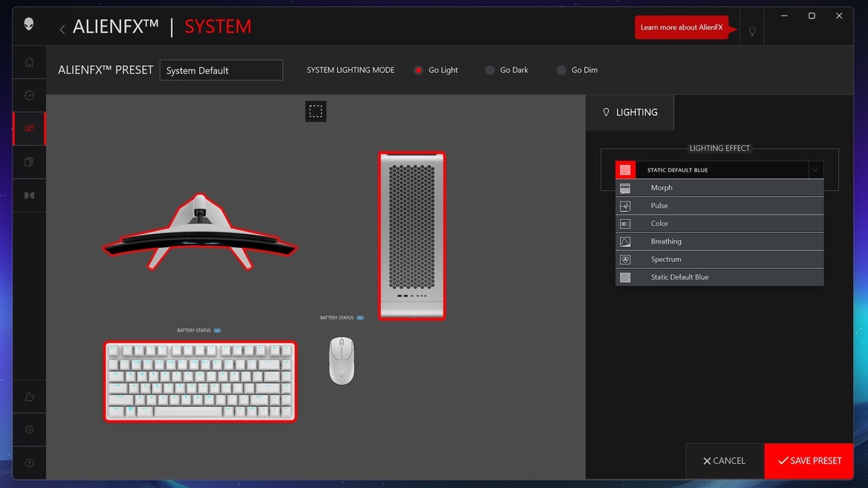Click the keyboard battery status indicator
The image size is (868, 488).
[199, 330]
